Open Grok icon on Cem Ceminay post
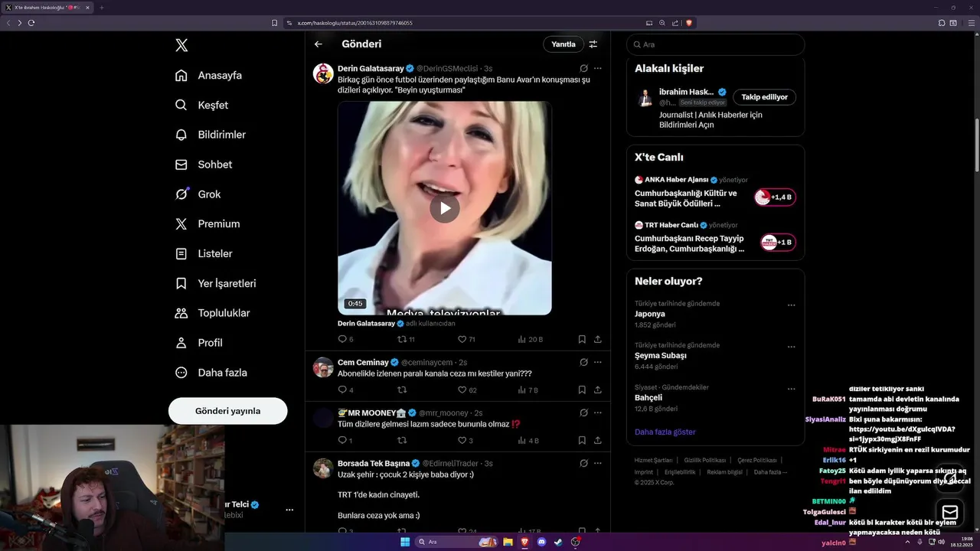The width and height of the screenshot is (980, 551). coord(583,362)
